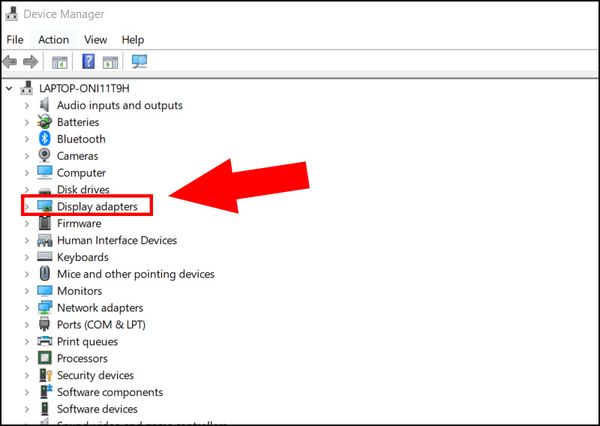Click the Print queues printer icon
Viewport: 600px width, 426px height.
[x=45, y=341]
